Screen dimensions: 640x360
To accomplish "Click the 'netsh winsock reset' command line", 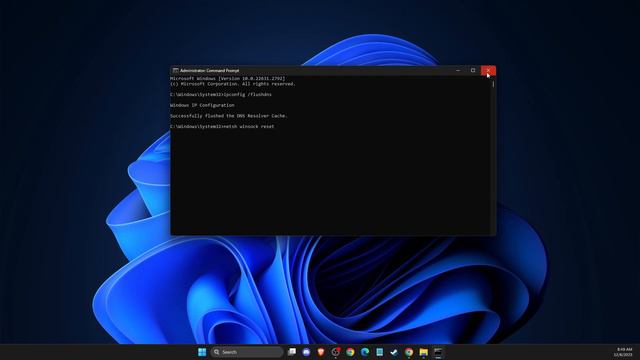I will coord(222,127).
